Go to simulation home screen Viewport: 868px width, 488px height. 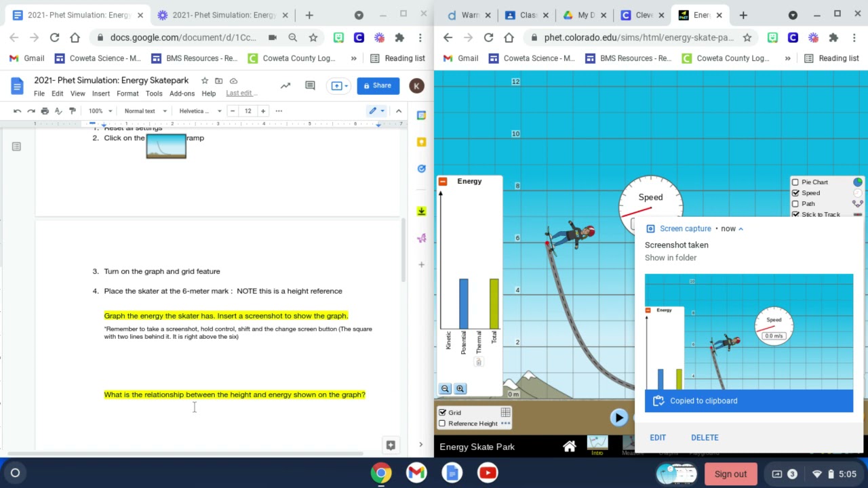click(x=570, y=446)
